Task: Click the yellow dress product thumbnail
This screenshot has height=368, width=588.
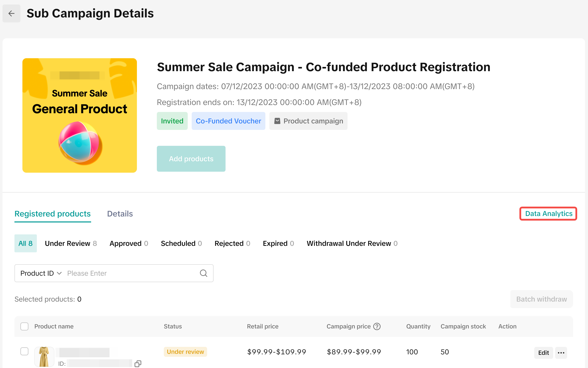Action: click(x=44, y=357)
